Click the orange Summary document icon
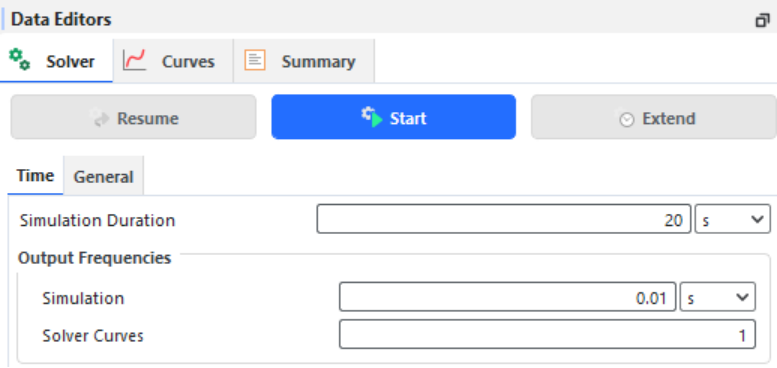 [255, 60]
